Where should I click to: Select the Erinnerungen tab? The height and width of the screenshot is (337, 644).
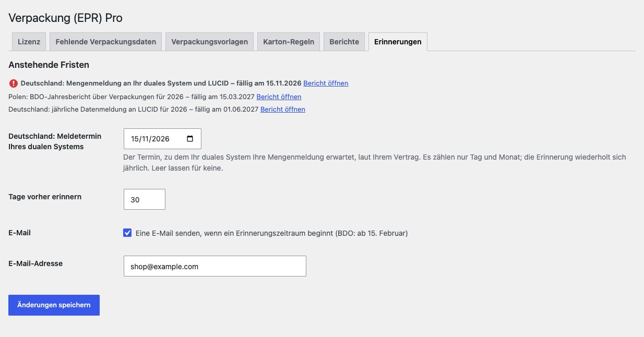coord(398,42)
